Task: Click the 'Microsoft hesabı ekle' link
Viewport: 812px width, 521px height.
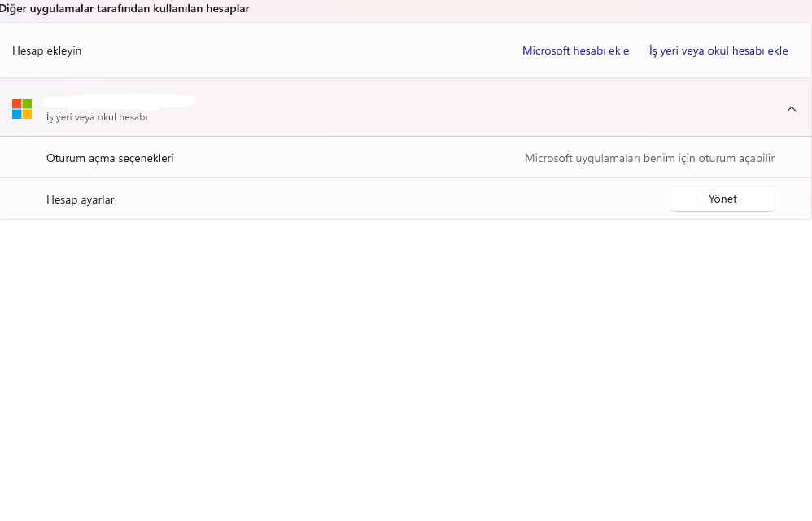Action: 575,50
